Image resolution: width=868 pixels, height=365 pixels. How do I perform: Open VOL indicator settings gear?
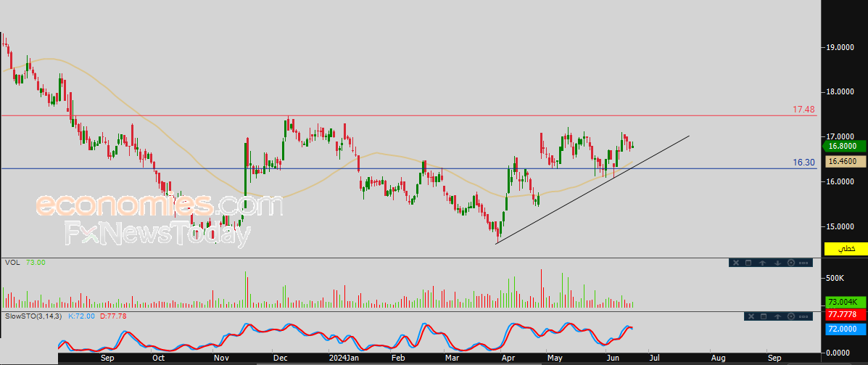[791, 263]
